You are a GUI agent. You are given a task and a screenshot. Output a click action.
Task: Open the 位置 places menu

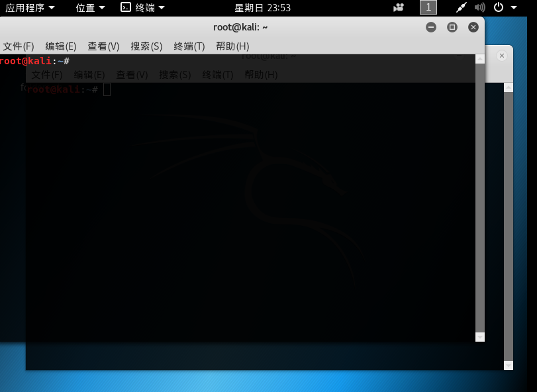(90, 7)
